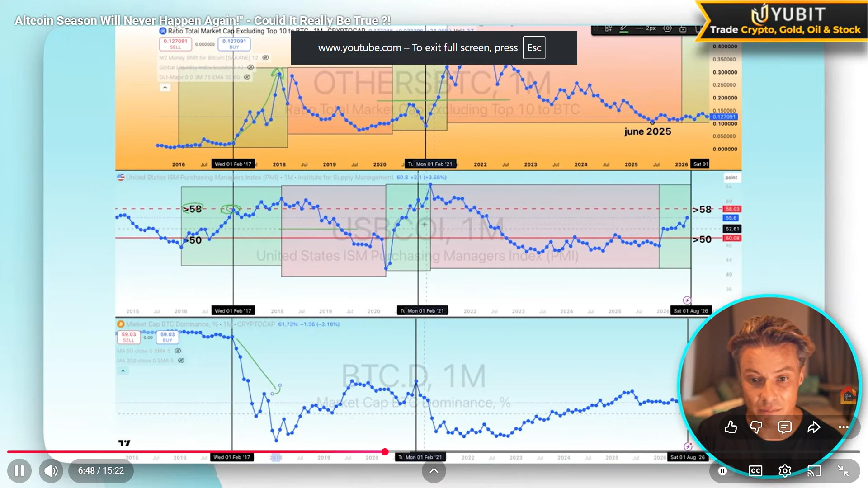
Task: Share the video via arrow icon
Action: [814, 427]
